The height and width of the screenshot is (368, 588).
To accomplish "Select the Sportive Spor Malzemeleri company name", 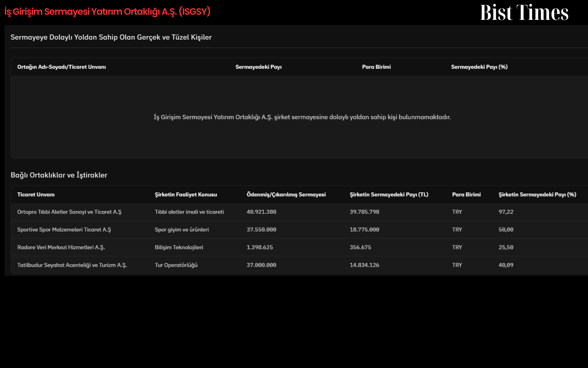I will tap(64, 230).
